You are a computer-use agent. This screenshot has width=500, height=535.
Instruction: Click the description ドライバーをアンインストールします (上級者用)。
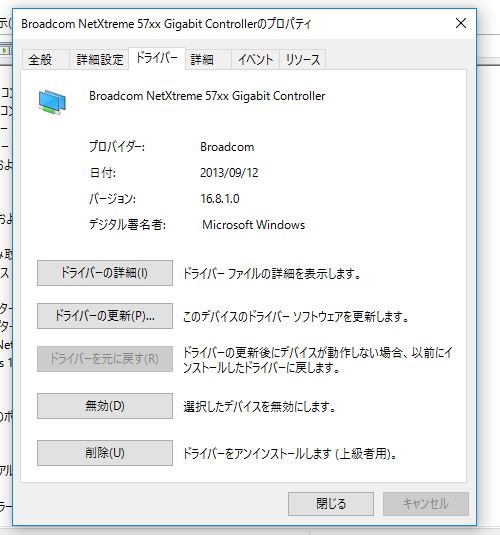[x=290, y=454]
